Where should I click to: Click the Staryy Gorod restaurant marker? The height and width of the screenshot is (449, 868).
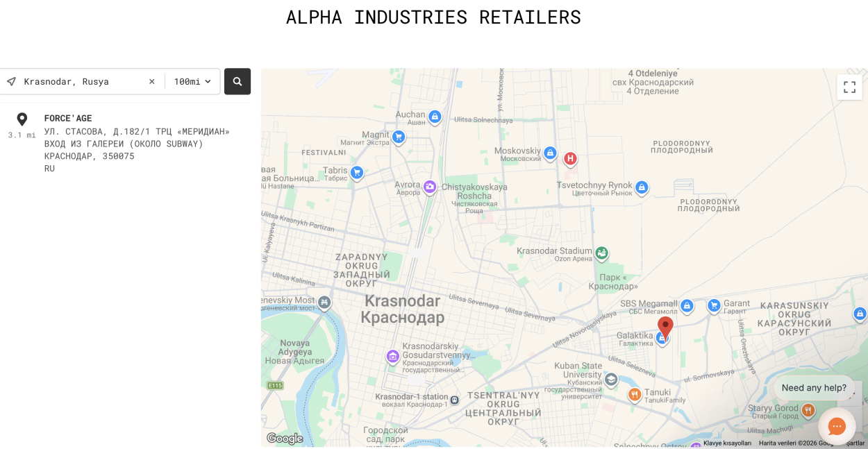(808, 410)
